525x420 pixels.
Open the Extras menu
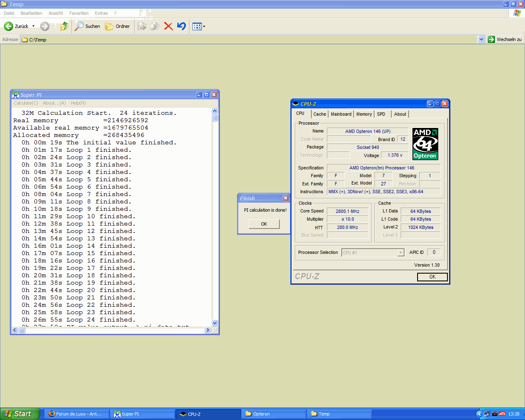(101, 13)
